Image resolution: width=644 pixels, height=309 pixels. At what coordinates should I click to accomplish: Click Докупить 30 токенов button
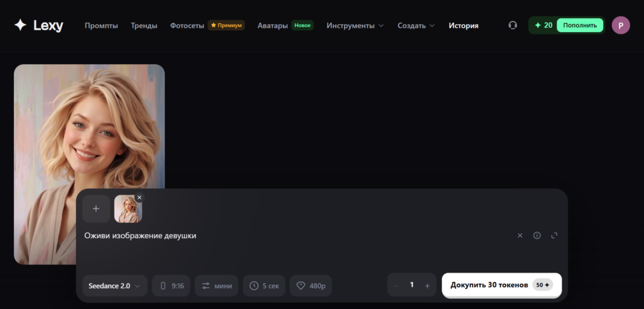point(501,285)
